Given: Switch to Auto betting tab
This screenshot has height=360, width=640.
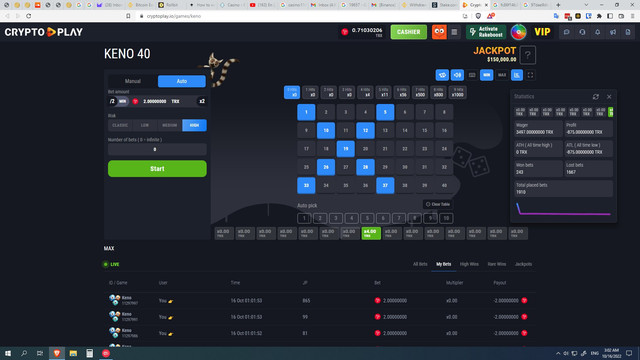Looking at the screenshot, I should coord(182,81).
